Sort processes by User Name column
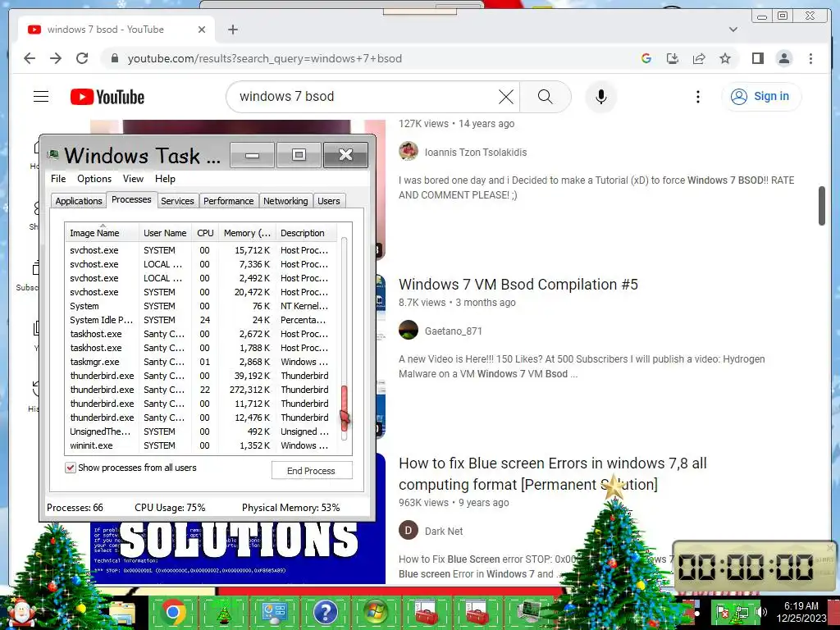840x630 pixels. [x=165, y=233]
